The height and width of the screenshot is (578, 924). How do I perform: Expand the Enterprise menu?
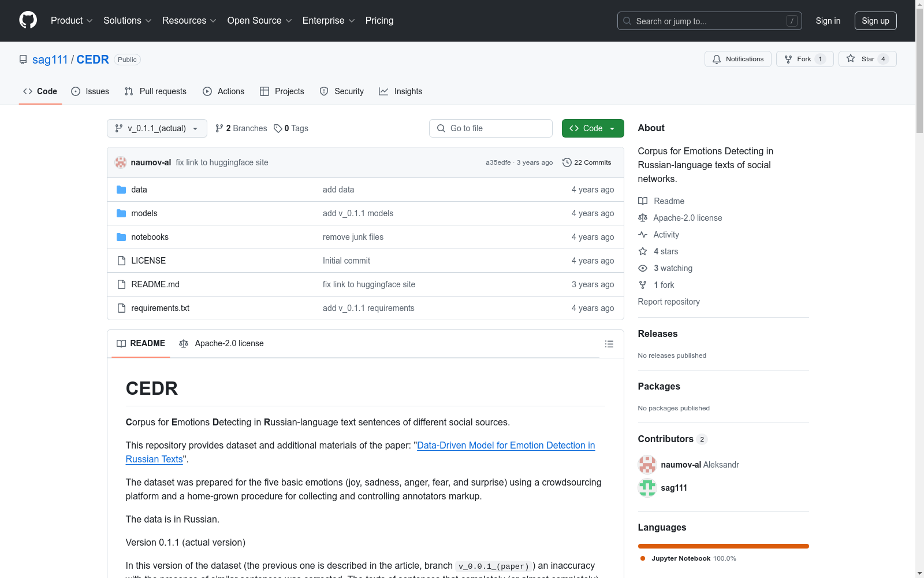coord(329,21)
